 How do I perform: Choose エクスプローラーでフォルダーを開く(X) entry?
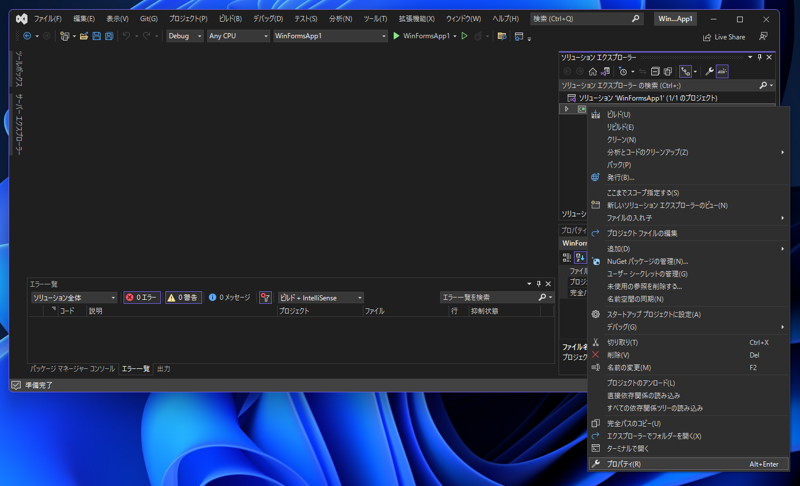tap(688, 436)
